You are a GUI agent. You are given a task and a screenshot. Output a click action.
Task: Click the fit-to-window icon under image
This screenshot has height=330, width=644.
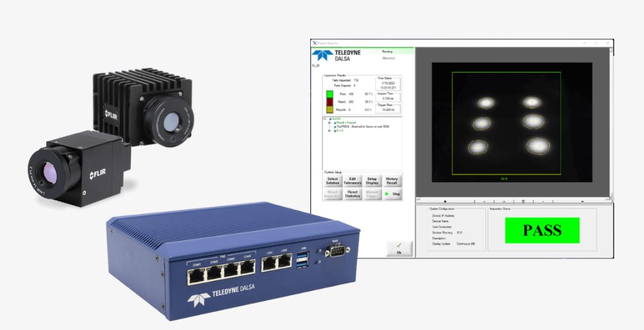click(523, 202)
